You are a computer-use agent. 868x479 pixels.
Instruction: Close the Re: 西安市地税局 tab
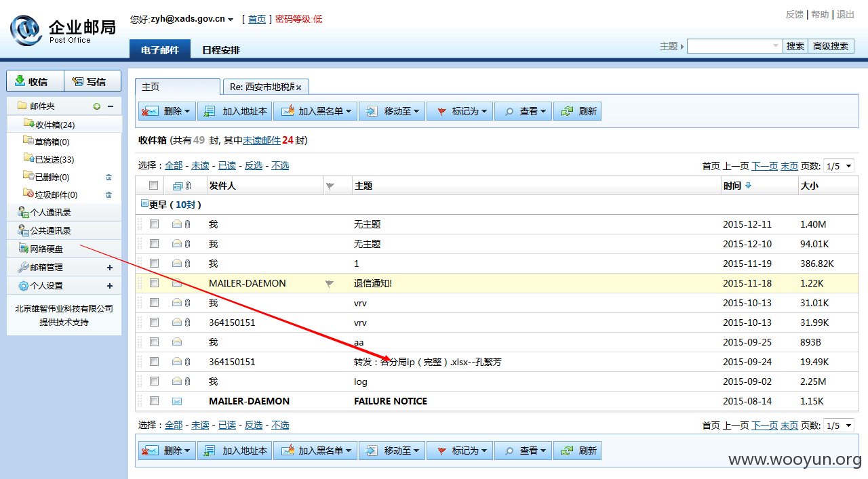click(298, 88)
